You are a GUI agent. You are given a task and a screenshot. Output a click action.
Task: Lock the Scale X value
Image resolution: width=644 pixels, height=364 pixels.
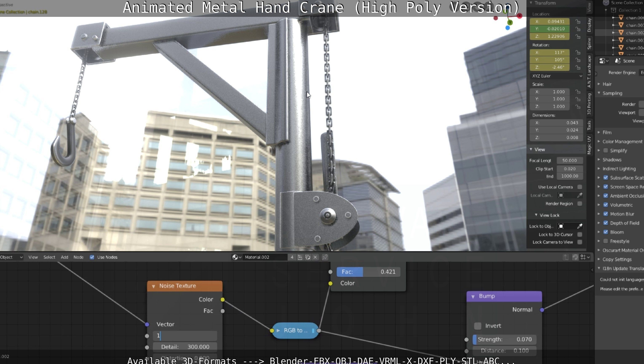(578, 91)
